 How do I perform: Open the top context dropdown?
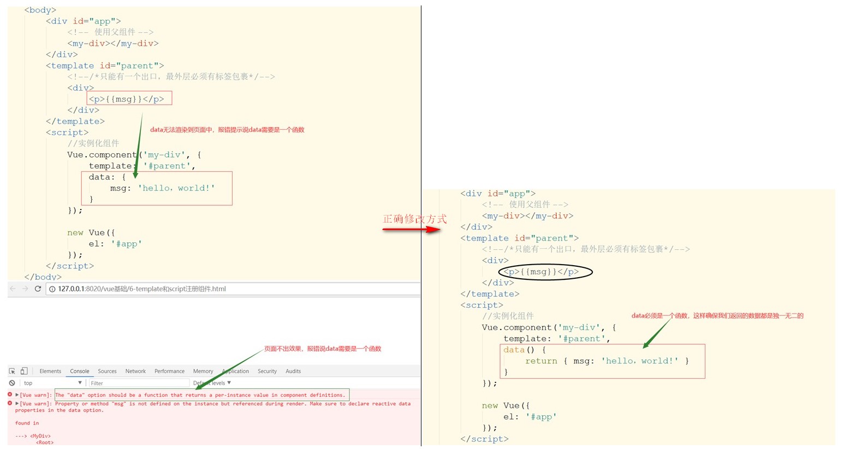click(x=52, y=383)
